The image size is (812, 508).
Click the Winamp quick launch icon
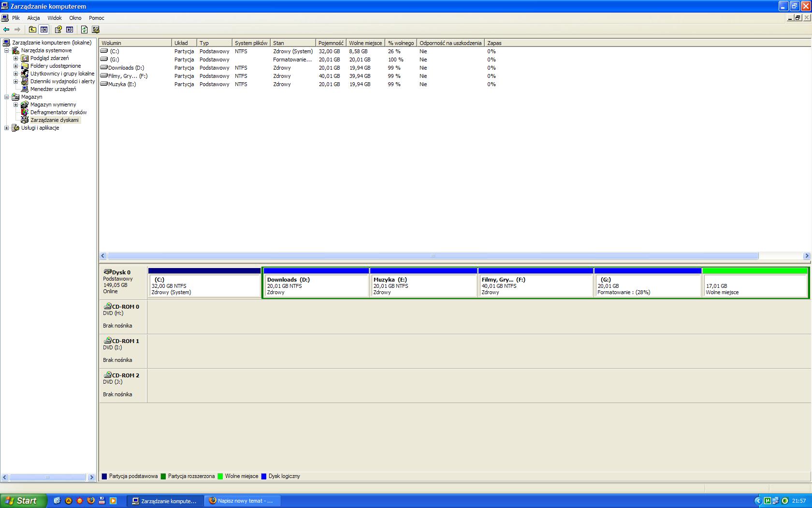pos(68,501)
